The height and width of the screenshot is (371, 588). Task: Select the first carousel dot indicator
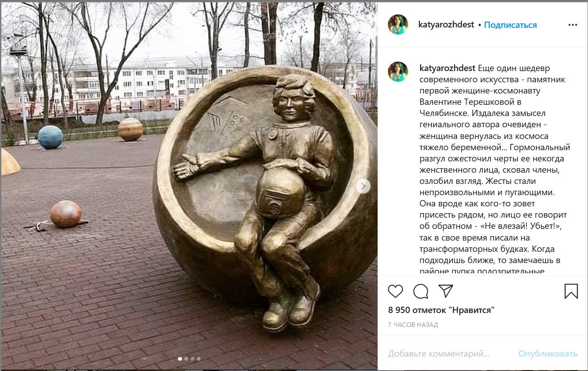pyautogui.click(x=180, y=359)
